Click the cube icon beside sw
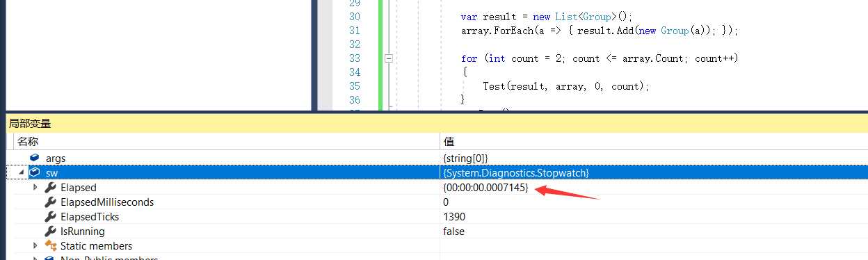Viewport: 868px width, 260px height. pyautogui.click(x=35, y=172)
